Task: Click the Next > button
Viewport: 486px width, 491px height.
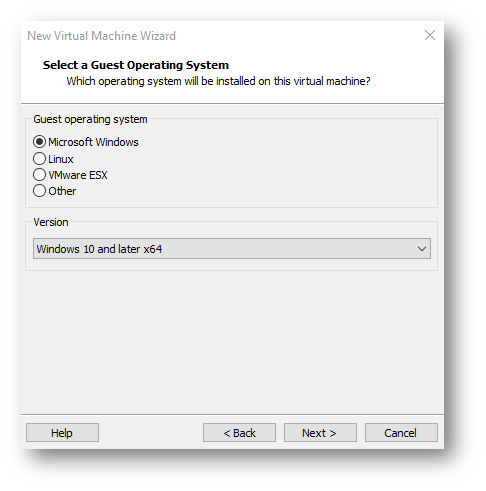Action: tap(320, 433)
